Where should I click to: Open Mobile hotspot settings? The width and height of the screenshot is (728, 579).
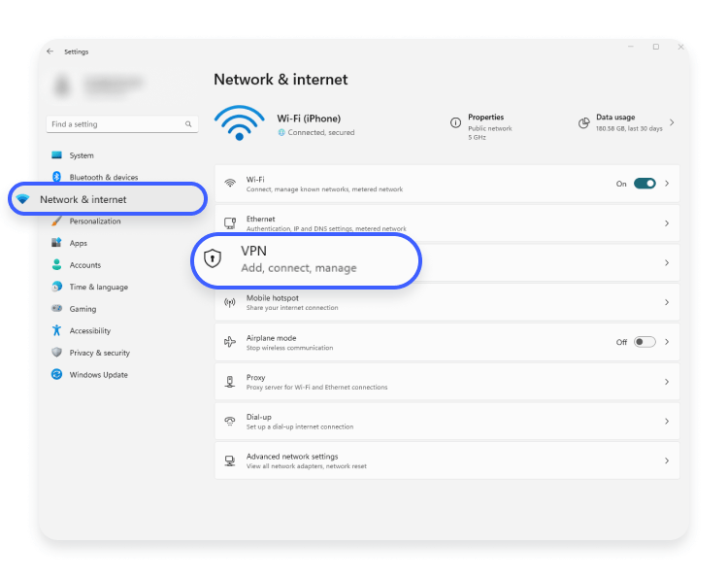tap(447, 302)
